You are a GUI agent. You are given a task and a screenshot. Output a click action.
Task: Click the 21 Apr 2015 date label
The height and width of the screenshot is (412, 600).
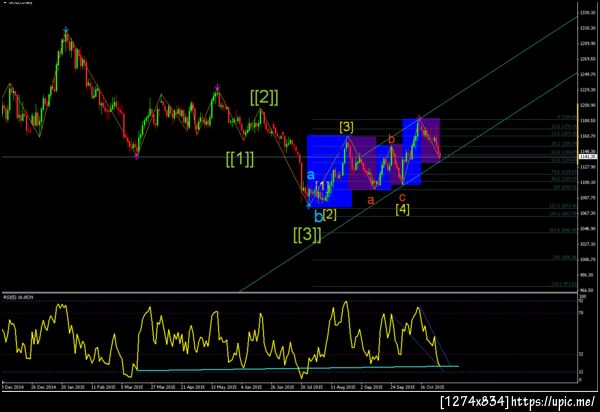click(192, 387)
